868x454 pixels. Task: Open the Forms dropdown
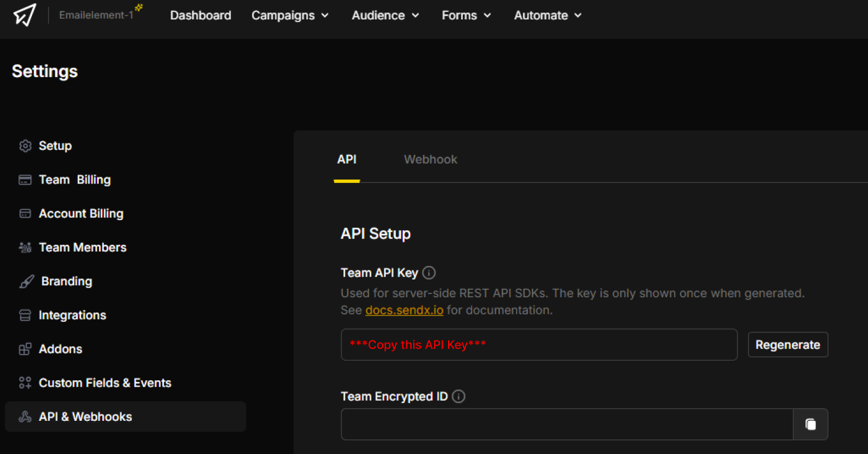466,15
